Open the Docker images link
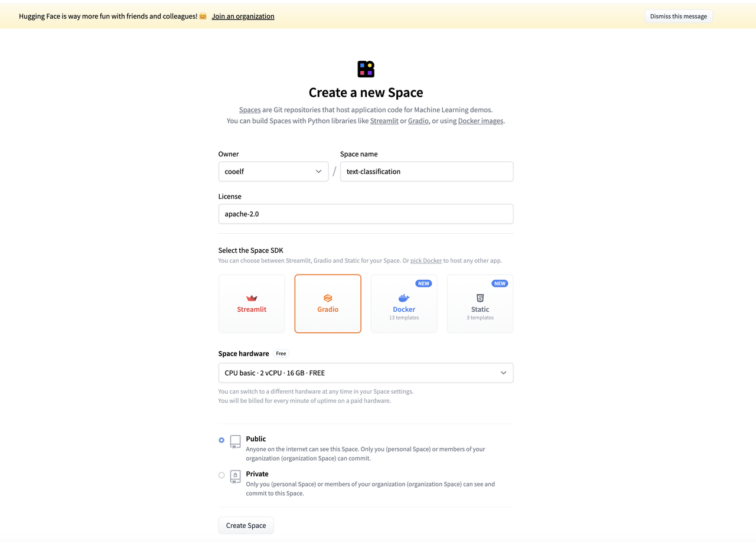This screenshot has width=756, height=542. point(481,120)
